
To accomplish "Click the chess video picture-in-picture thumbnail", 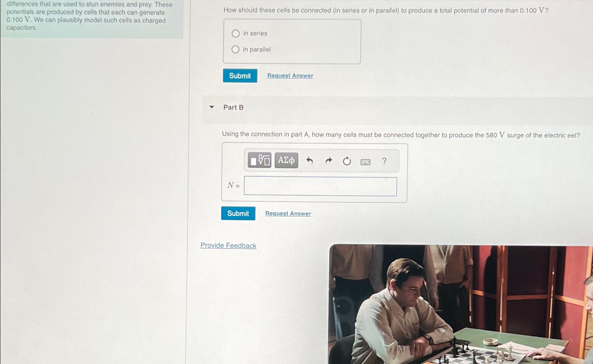I will tap(461, 304).
